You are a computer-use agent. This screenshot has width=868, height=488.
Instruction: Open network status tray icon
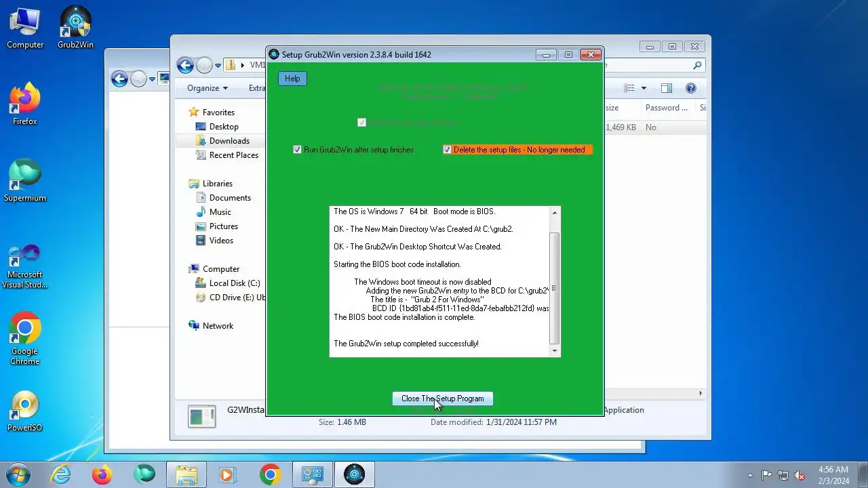point(783,475)
